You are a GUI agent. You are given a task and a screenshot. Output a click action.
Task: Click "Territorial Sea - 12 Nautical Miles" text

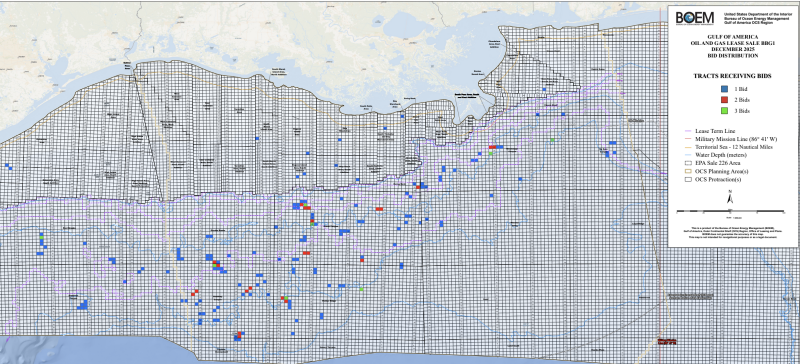click(x=734, y=147)
